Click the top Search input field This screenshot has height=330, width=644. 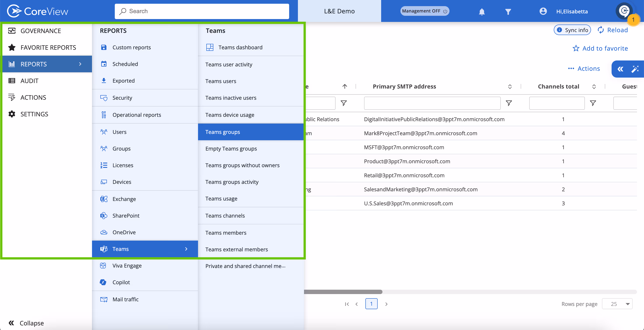[x=202, y=11]
